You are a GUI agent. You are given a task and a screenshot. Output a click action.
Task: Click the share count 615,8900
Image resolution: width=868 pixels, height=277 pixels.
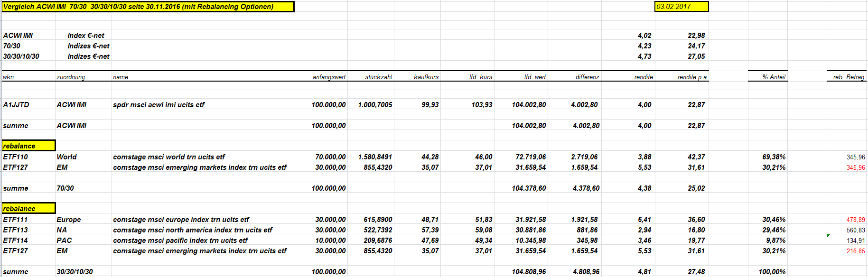pos(378,220)
